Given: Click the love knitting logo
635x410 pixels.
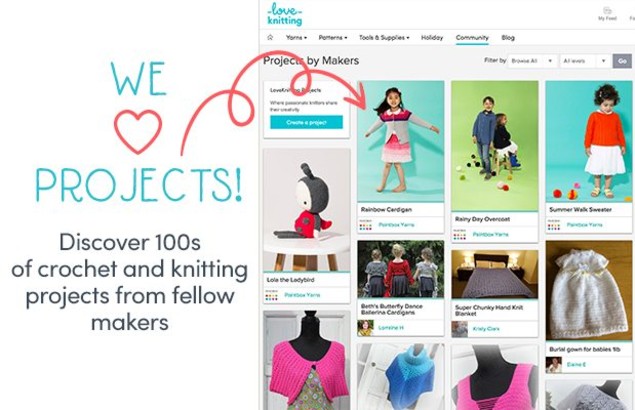Looking at the screenshot, I should pos(285,14).
